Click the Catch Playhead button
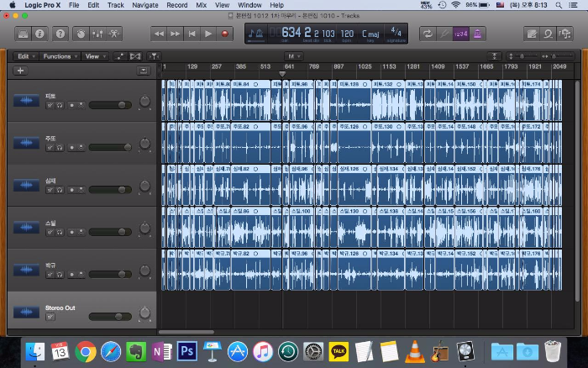This screenshot has width=588, height=368. [x=154, y=56]
